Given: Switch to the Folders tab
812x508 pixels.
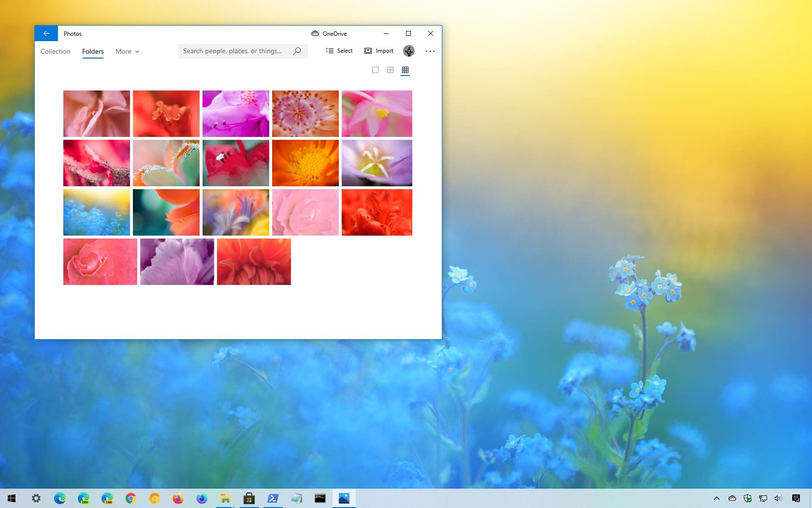Looking at the screenshot, I should coord(93,51).
